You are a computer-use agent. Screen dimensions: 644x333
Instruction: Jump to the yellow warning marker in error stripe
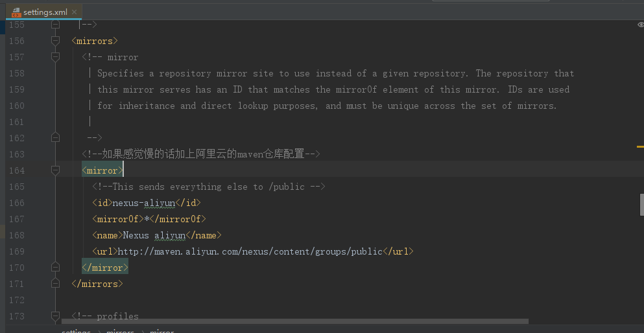[640, 146]
